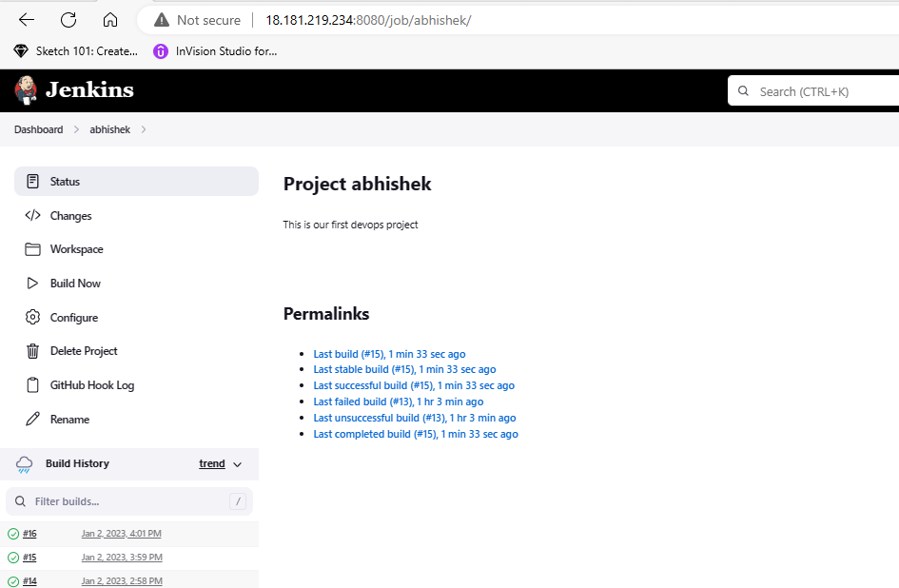The width and height of the screenshot is (899, 588).
Task: Click timestamp Jan 2, 2023, 4:01 PM
Action: pyautogui.click(x=122, y=534)
